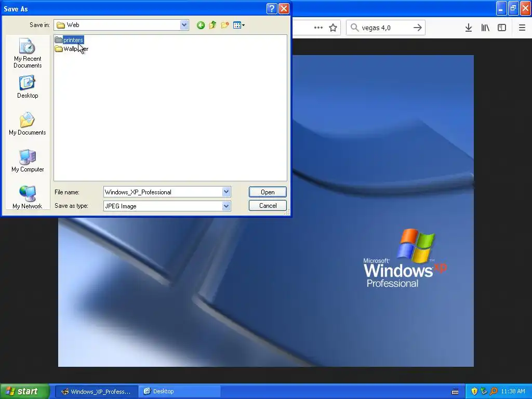Screen dimensions: 532x399
Task: Click the File name text field
Action: pos(163,192)
